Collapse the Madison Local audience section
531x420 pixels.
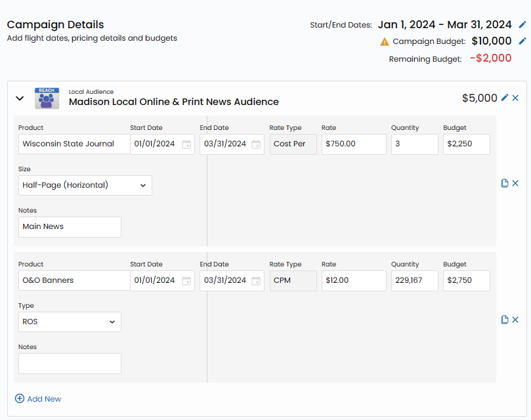click(20, 98)
